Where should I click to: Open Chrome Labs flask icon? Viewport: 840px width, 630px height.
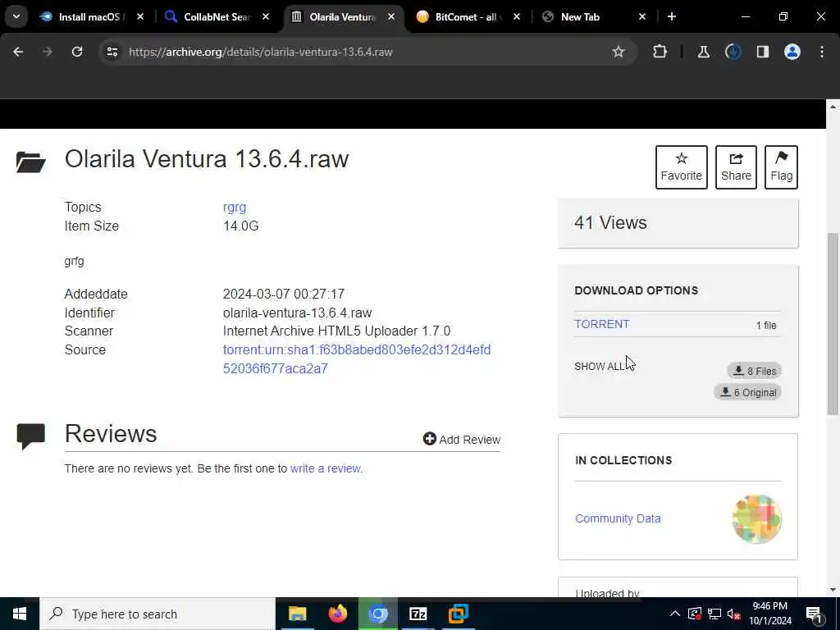[703, 52]
